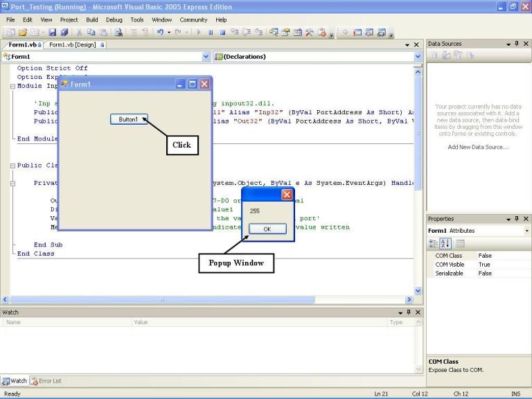Open the Undo history dropdown arrow
The height and width of the screenshot is (399, 532).
point(169,33)
